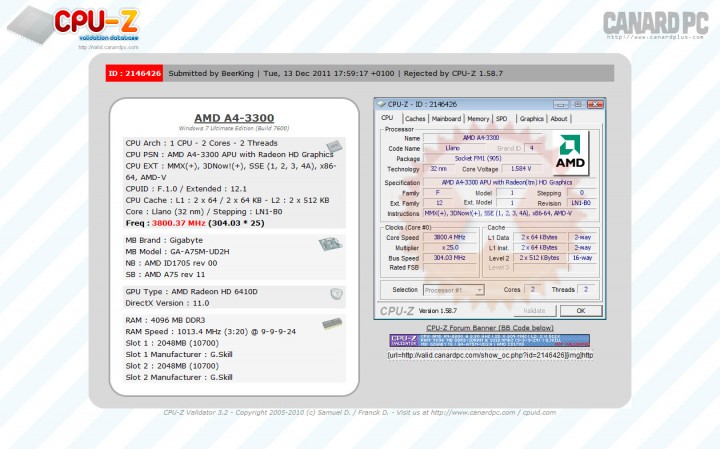Image resolution: width=720 pixels, height=449 pixels.
Task: Switch to the Caches tab
Action: coord(415,118)
